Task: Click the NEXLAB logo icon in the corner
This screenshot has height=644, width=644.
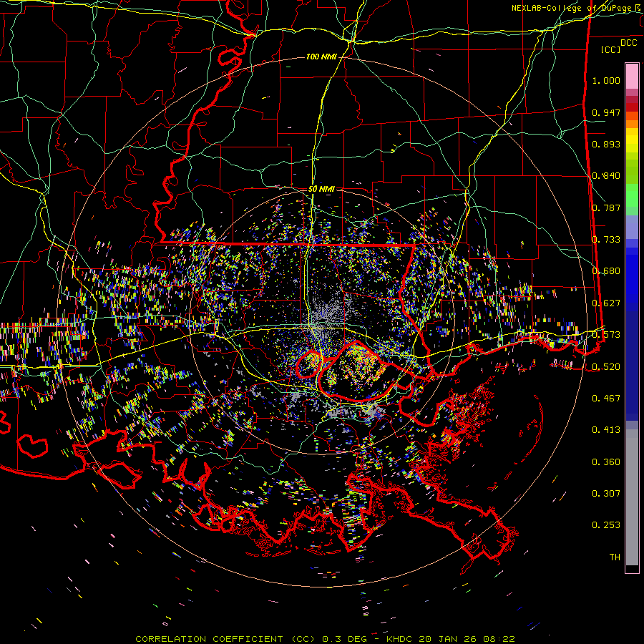Action: click(x=638, y=7)
